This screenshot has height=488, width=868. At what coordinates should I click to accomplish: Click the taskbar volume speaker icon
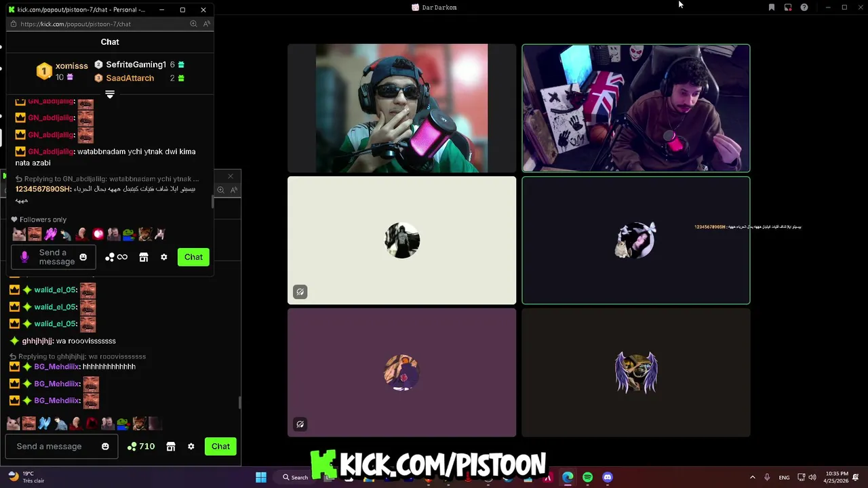tap(812, 477)
